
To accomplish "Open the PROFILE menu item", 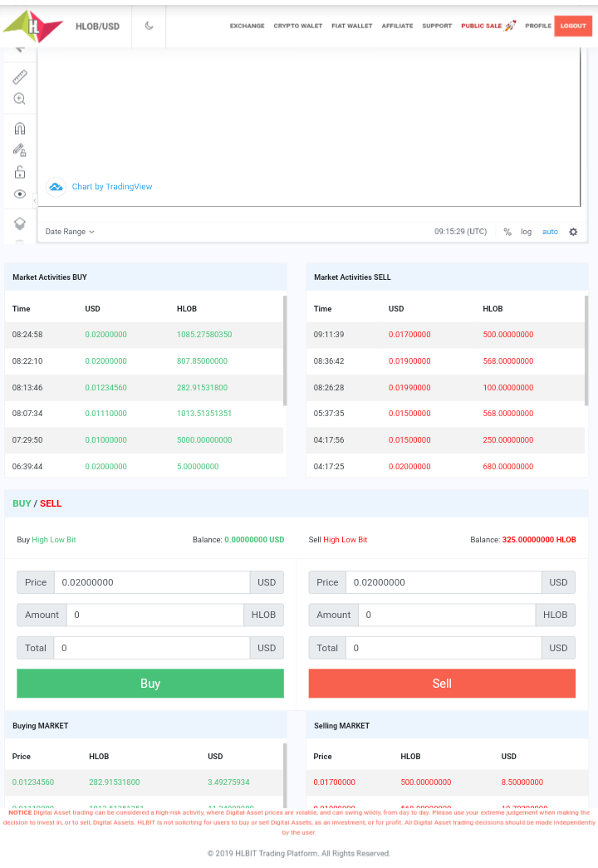I will tap(538, 26).
